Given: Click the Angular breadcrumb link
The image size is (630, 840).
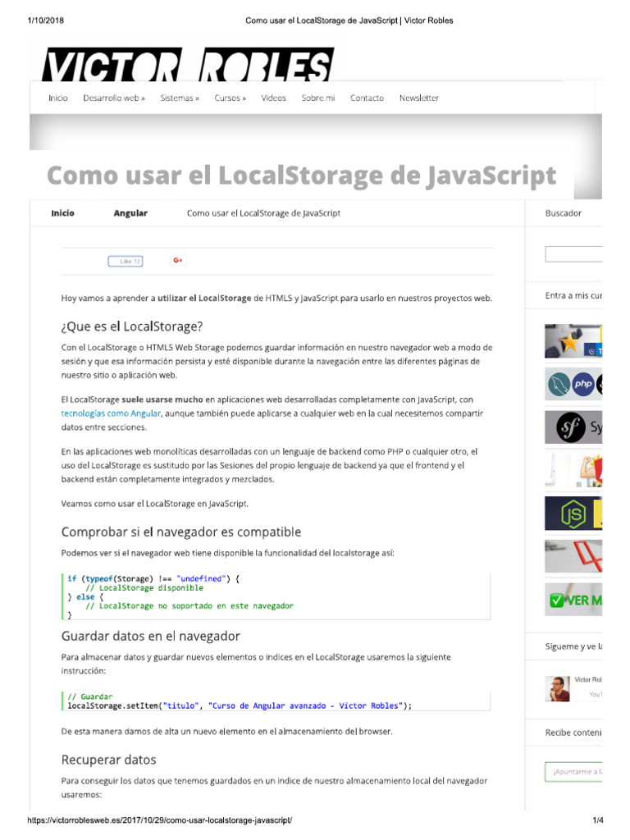Looking at the screenshot, I should coord(130,213).
